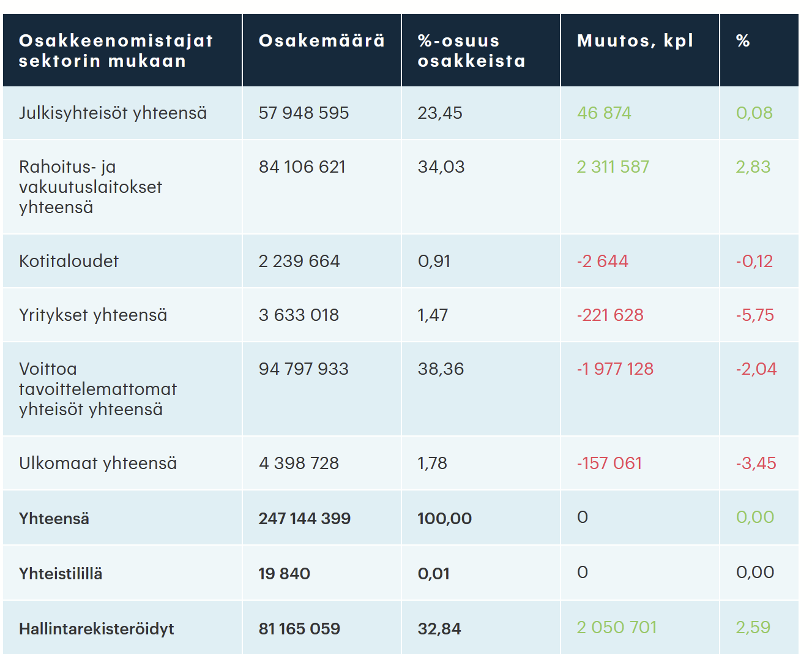The width and height of the screenshot is (812, 654).
Task: Select the percentage share 38,36
Action: pyautogui.click(x=441, y=369)
